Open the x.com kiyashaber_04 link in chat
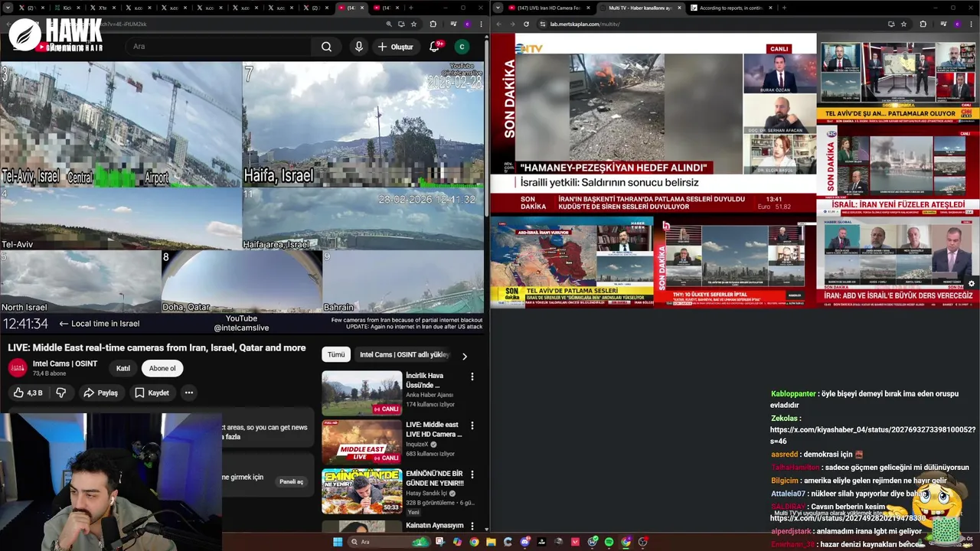 pos(873,435)
